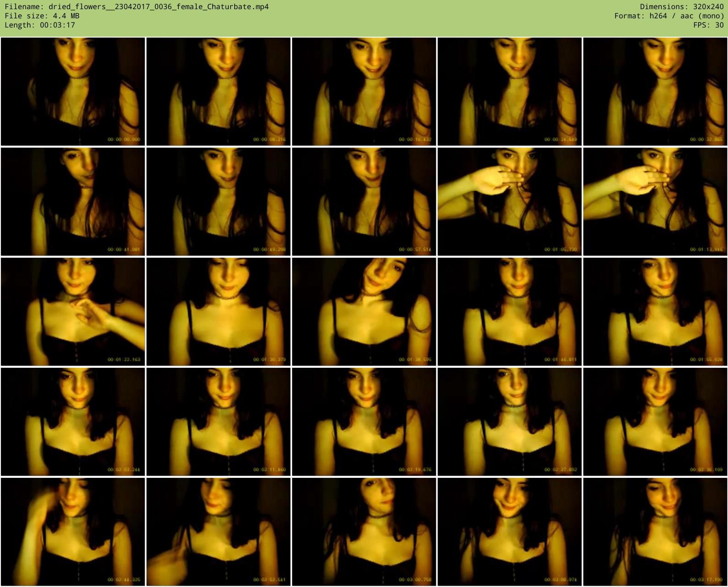The width and height of the screenshot is (728, 587).
Task: Click the 'Length: 00:03:17' text
Action: coord(40,25)
